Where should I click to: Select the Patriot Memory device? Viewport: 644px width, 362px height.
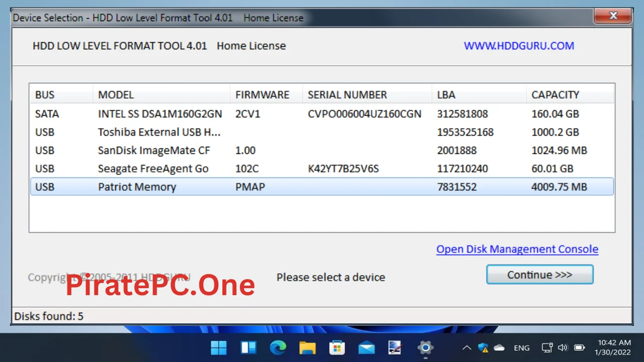[x=322, y=187]
